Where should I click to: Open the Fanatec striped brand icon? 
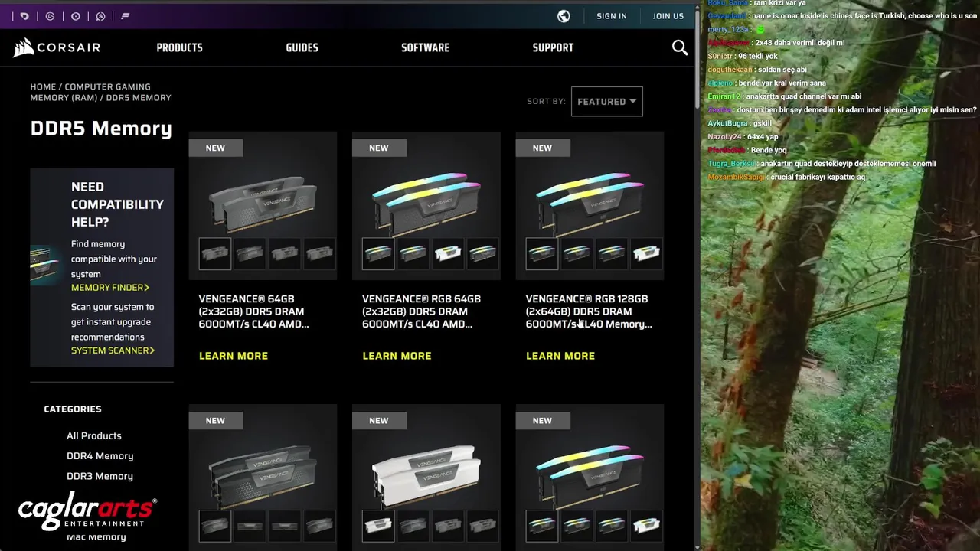coord(126,16)
